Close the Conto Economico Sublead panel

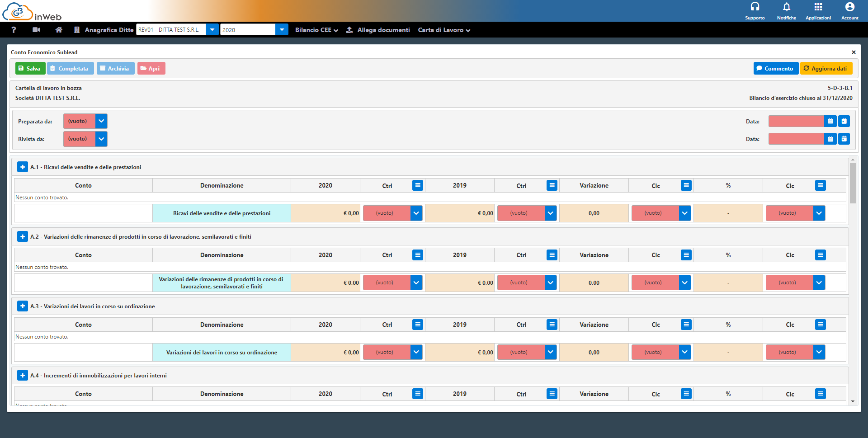point(854,52)
